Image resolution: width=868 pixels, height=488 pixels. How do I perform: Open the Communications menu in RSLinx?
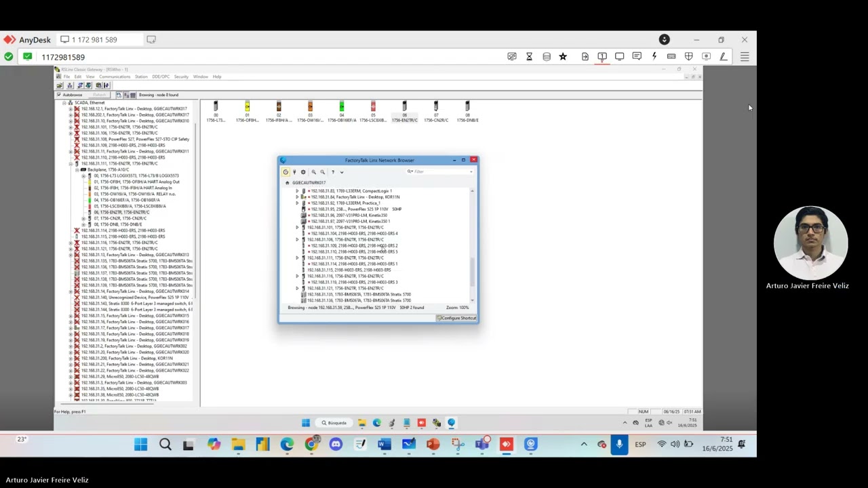click(115, 77)
